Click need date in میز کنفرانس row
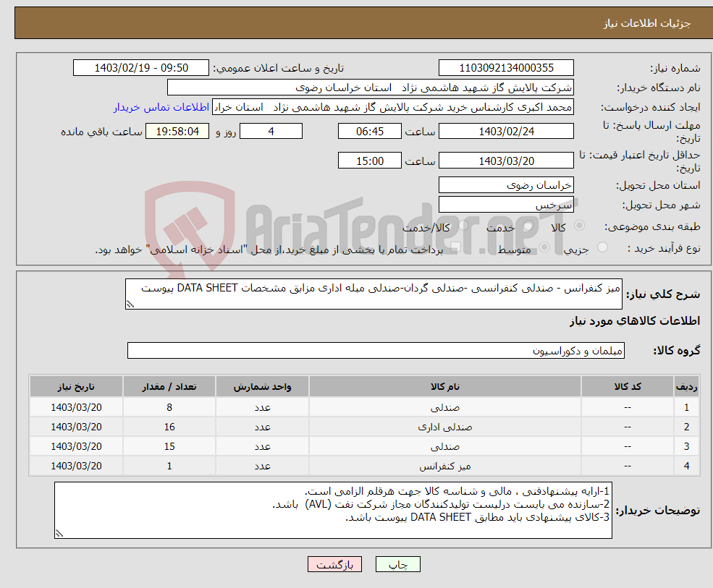Image resolution: width=713 pixels, height=588 pixels. 76,466
